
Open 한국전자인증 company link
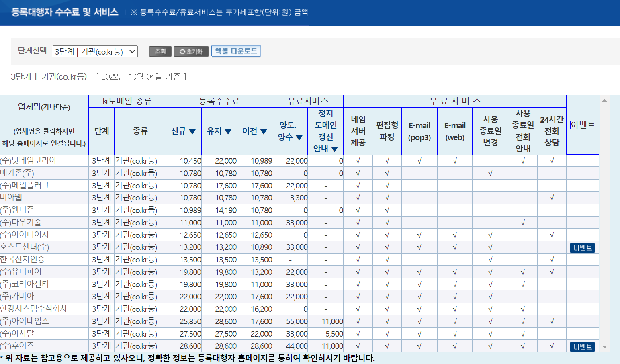click(23, 259)
